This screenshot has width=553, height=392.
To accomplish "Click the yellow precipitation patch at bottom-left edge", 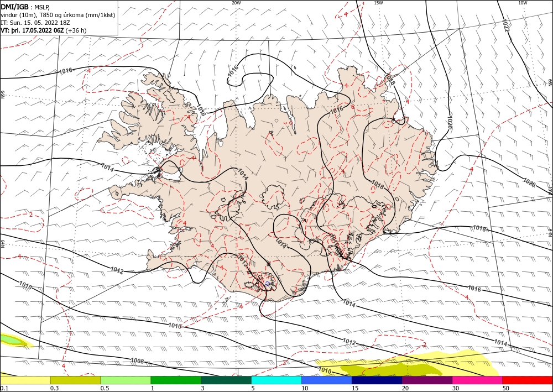I will click(x=16, y=340).
